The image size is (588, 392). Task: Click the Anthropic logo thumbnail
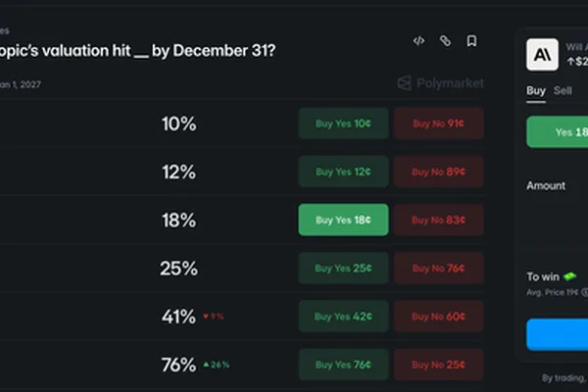[542, 55]
